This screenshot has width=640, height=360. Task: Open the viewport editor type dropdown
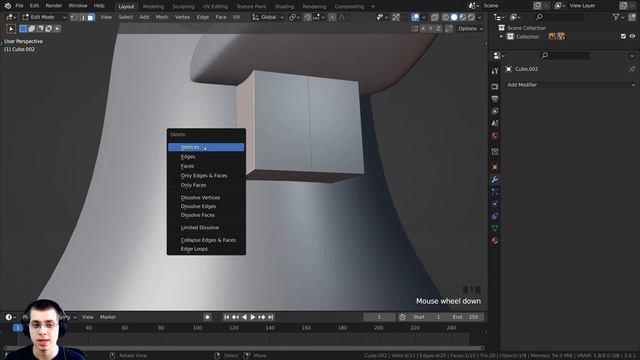coord(10,17)
